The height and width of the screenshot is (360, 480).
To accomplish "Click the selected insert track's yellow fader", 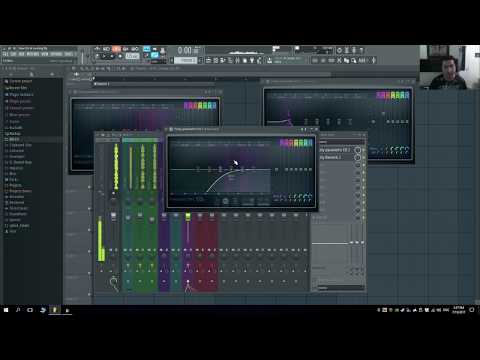I will click(x=188, y=217).
